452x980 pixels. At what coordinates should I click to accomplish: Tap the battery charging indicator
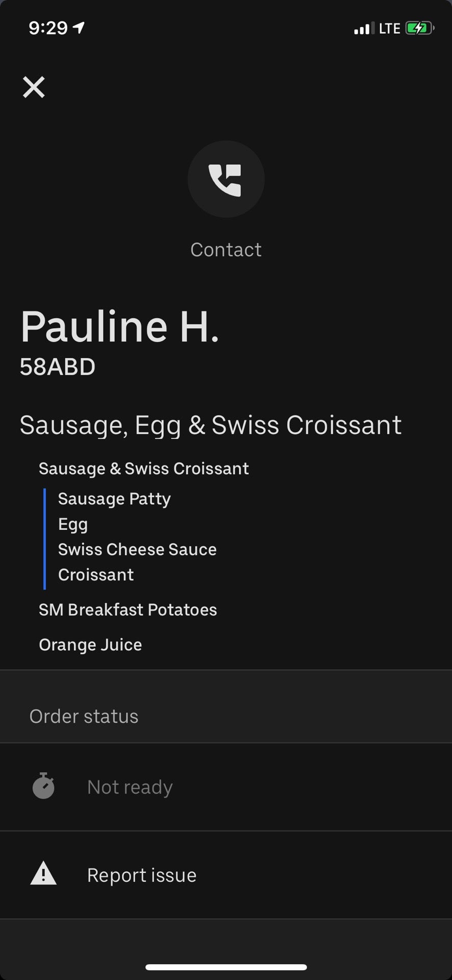click(x=419, y=28)
